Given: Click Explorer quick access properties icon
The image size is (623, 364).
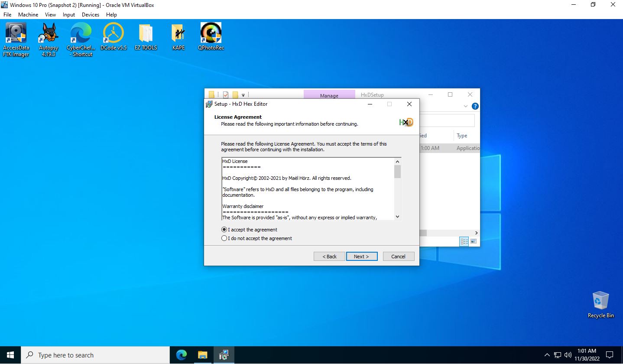Looking at the screenshot, I should tap(226, 95).
